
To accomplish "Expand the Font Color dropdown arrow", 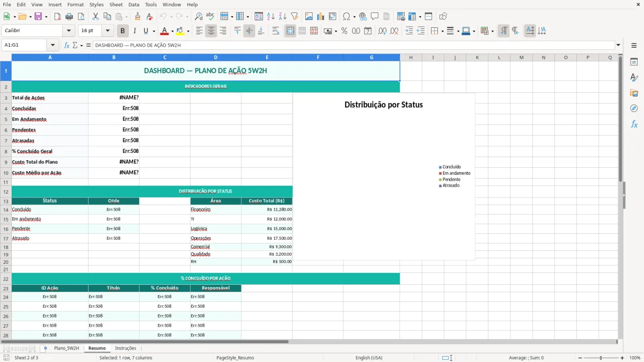I will [172, 31].
